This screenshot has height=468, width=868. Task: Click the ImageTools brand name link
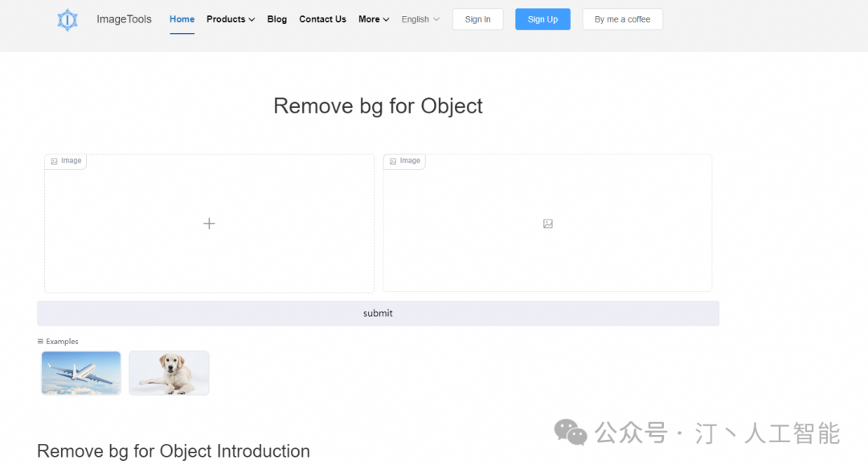124,19
